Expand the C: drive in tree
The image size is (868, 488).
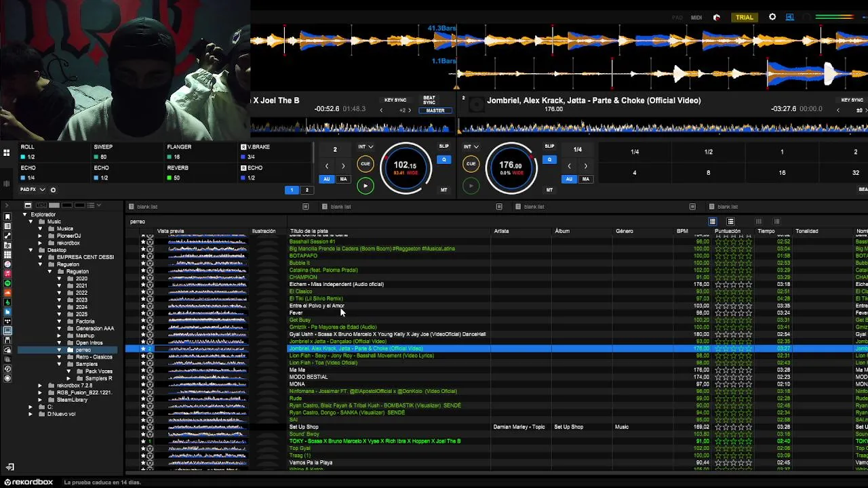pos(31,407)
